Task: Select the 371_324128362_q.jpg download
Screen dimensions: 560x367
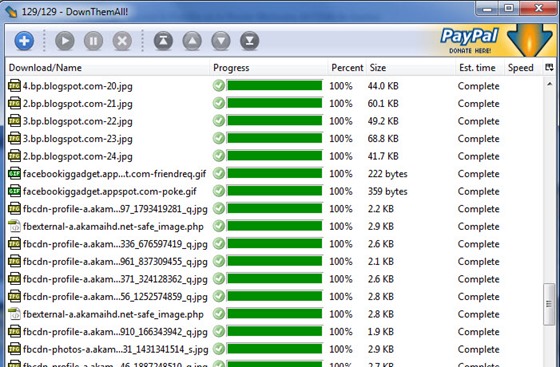Action: click(x=274, y=279)
